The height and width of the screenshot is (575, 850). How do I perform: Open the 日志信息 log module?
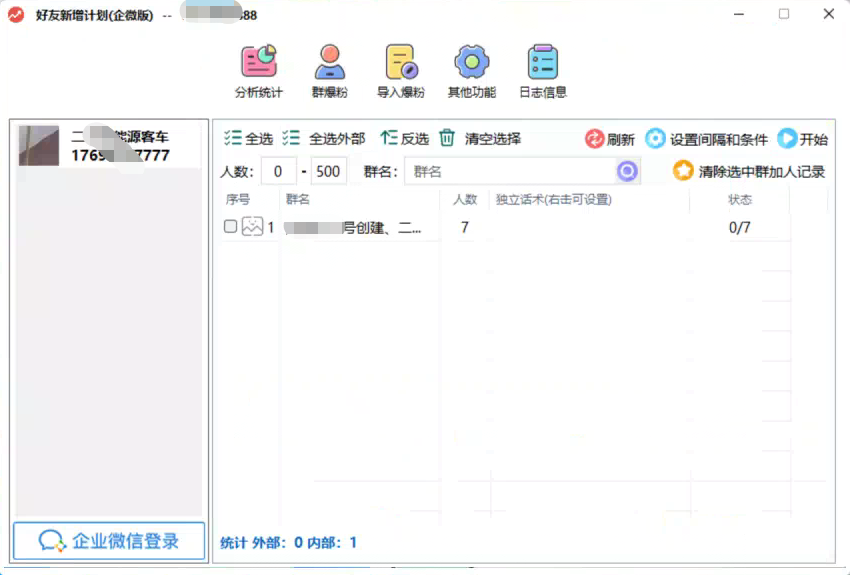point(543,71)
